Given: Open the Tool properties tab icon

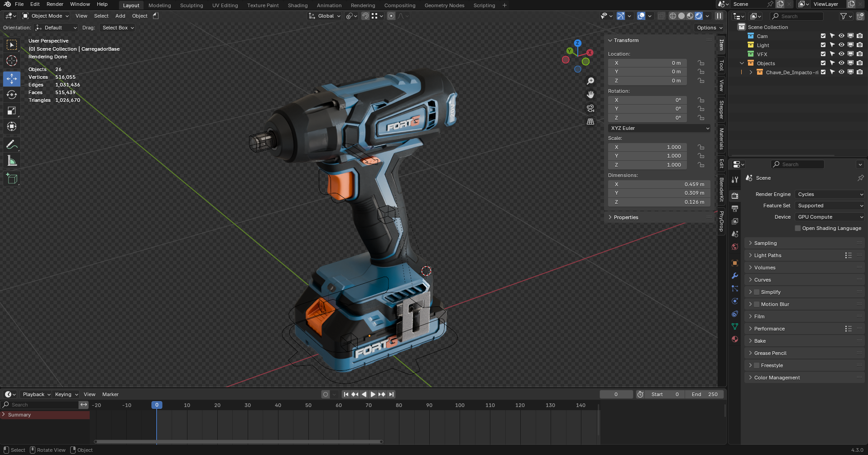Looking at the screenshot, I should pyautogui.click(x=735, y=180).
